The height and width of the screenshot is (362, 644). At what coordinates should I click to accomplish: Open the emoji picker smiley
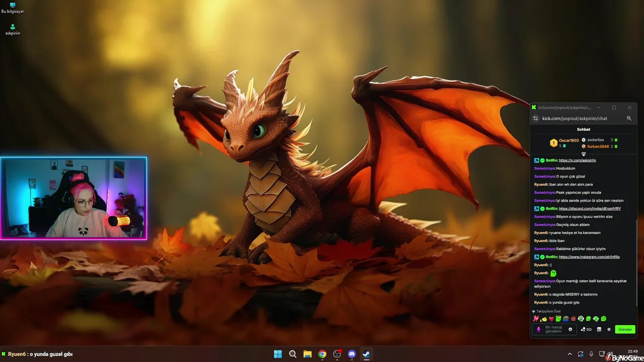(x=570, y=329)
